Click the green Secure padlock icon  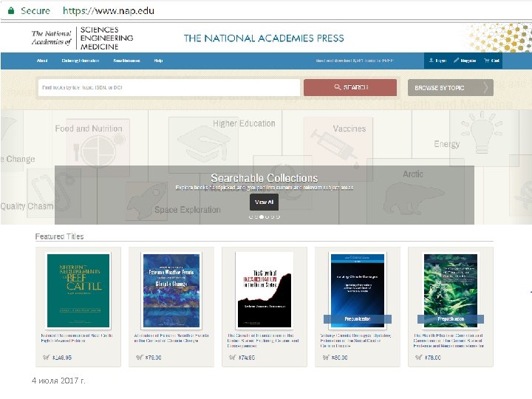point(11,10)
